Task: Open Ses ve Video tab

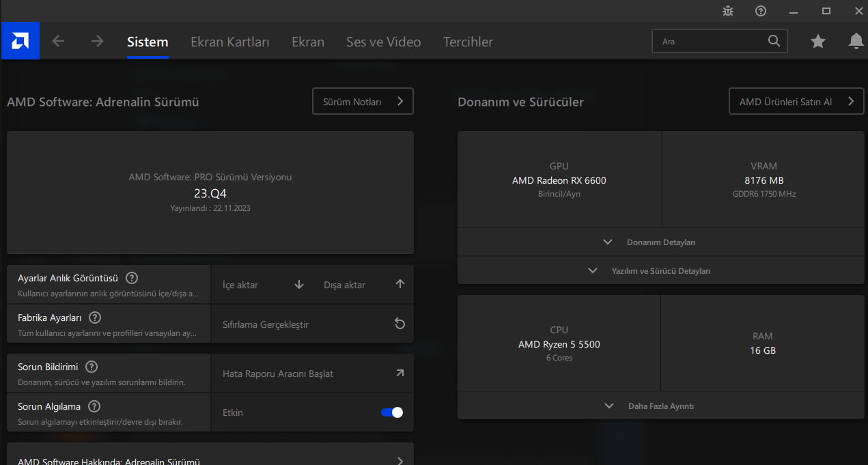Action: [x=384, y=42]
